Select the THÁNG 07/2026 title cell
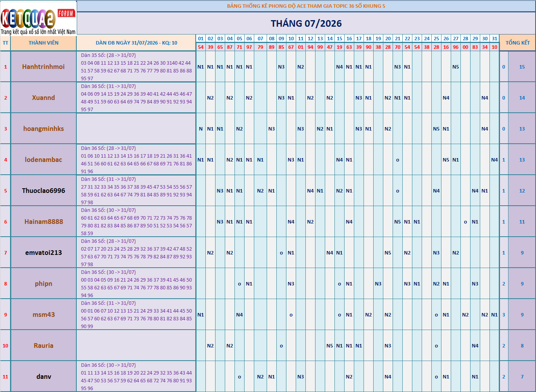Viewport: 536px width, 392px height. pos(306,23)
